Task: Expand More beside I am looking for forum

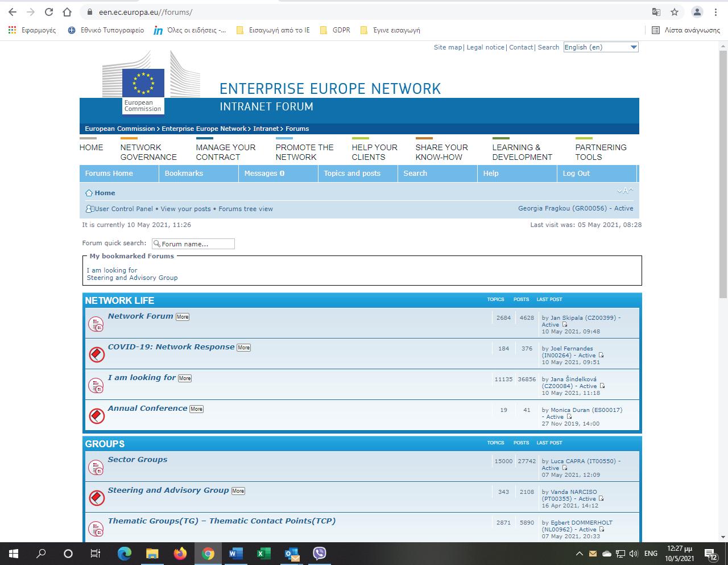Action: 185,378
